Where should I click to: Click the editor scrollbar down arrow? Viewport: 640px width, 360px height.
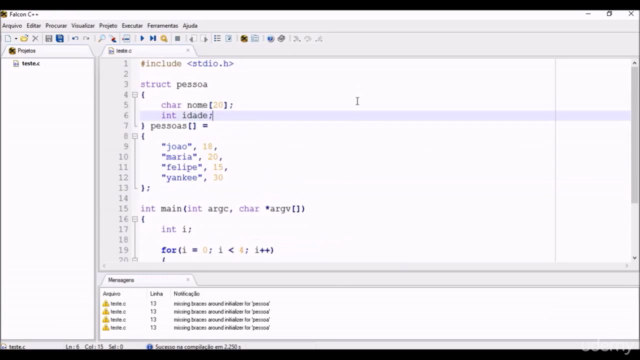click(634, 258)
